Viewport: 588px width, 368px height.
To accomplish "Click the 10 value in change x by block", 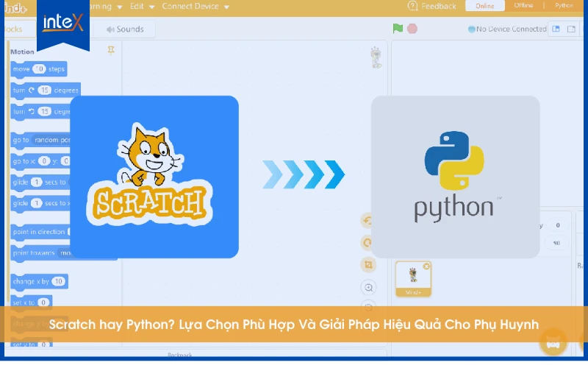I will 59,281.
